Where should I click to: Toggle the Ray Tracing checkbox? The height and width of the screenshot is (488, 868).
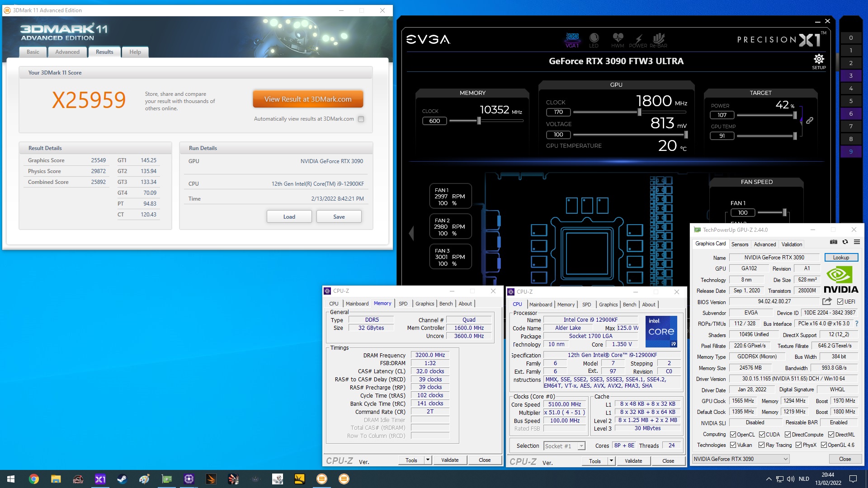click(x=762, y=445)
